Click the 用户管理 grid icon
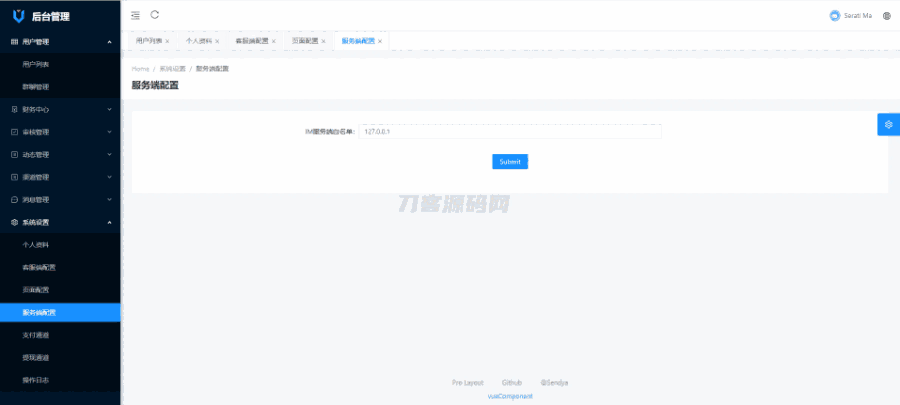 14,42
